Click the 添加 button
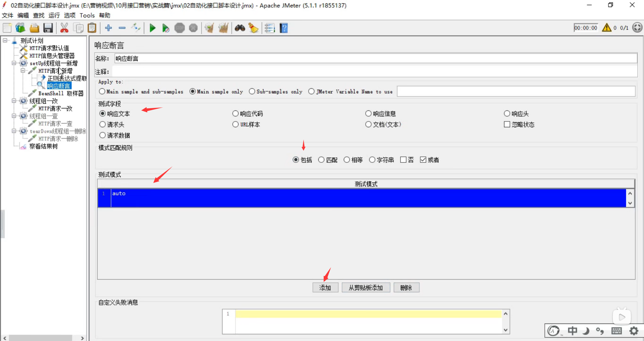The width and height of the screenshot is (644, 341). click(x=325, y=288)
